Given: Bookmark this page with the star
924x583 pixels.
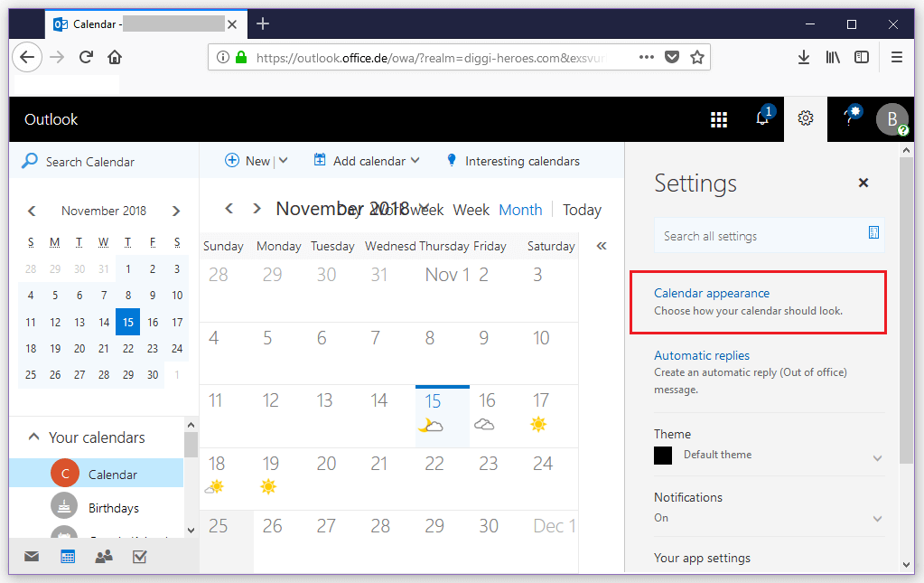Looking at the screenshot, I should coord(697,57).
